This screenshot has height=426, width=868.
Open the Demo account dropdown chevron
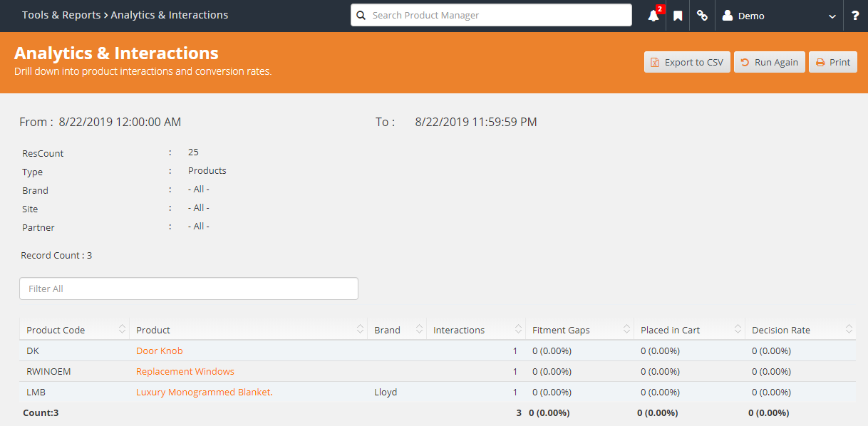tap(831, 15)
